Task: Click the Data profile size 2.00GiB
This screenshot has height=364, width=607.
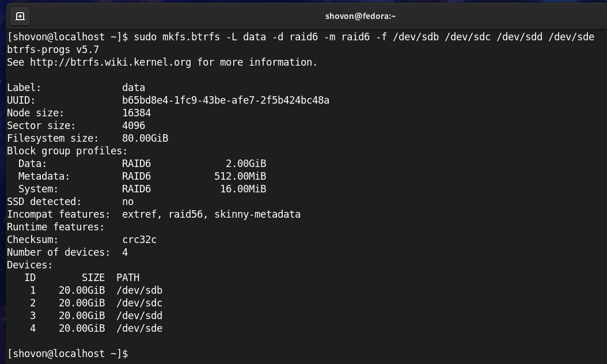Action: click(246, 164)
